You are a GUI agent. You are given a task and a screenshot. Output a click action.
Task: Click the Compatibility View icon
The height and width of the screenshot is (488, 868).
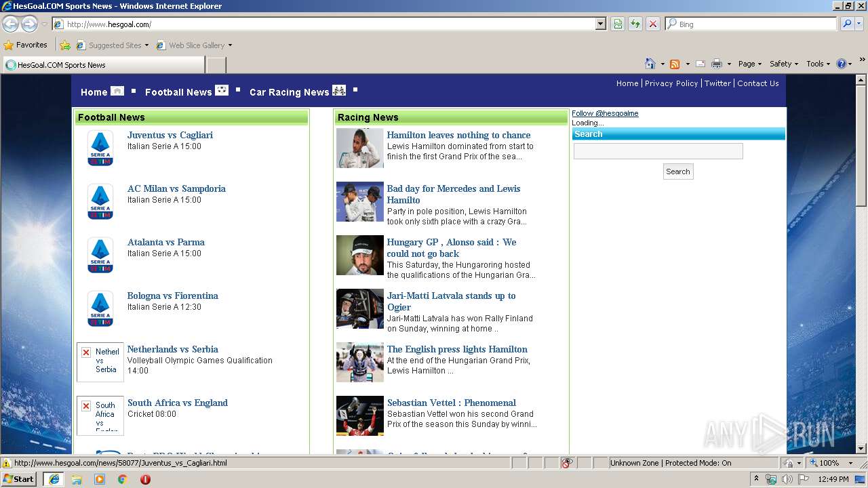(618, 24)
